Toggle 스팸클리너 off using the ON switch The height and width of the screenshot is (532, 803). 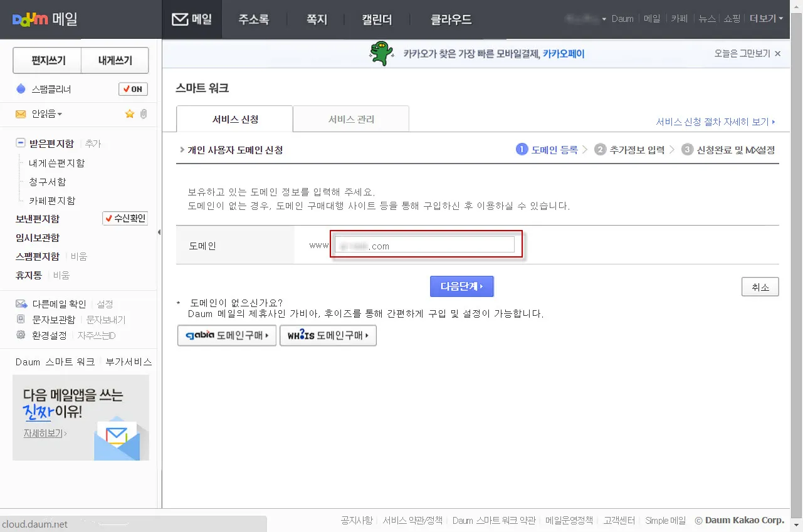tap(132, 88)
